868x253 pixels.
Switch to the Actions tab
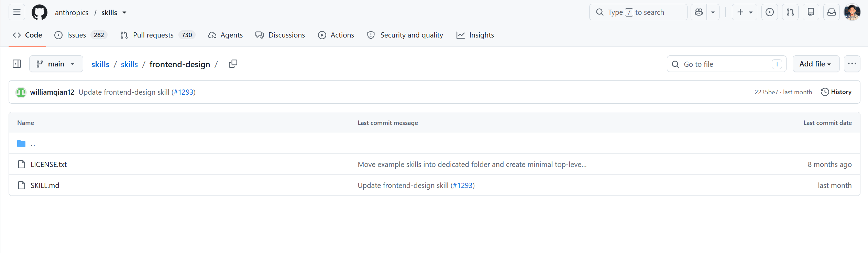tap(336, 35)
